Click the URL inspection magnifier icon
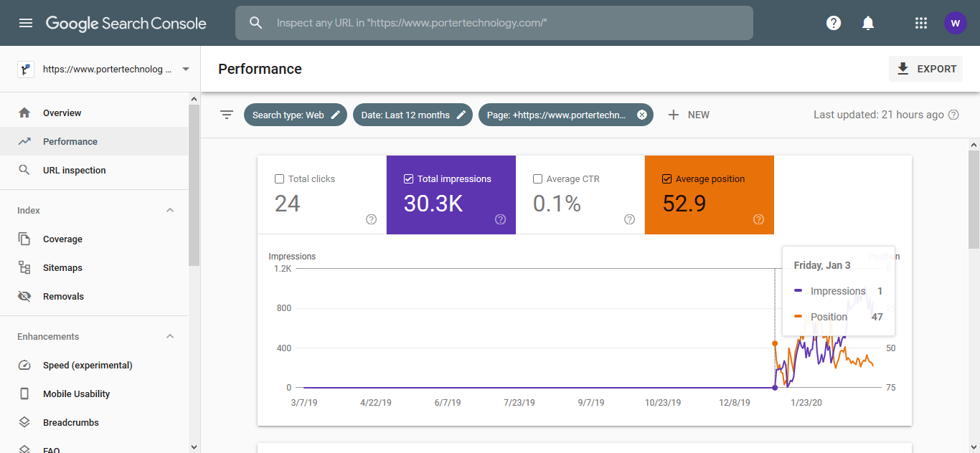The width and height of the screenshot is (980, 453). coord(24,170)
